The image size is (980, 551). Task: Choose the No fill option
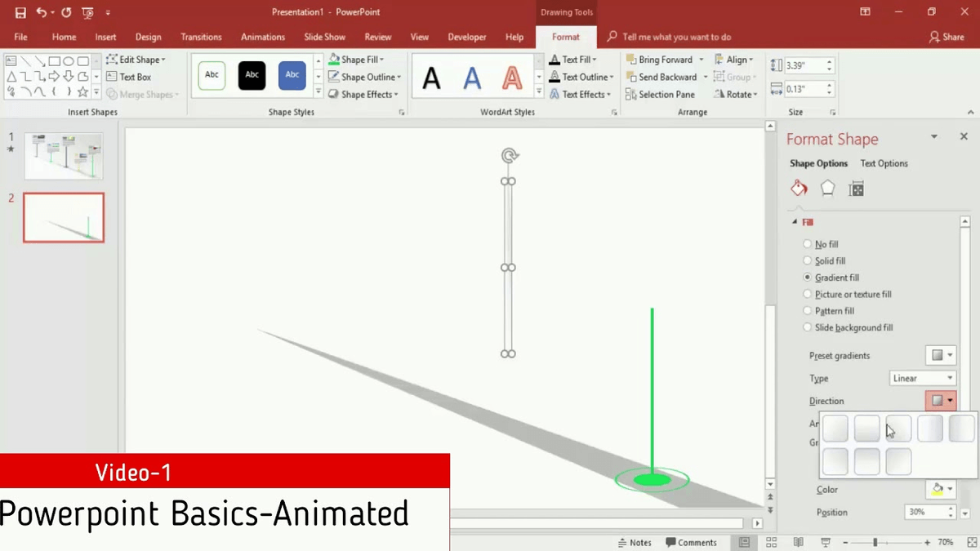point(808,244)
